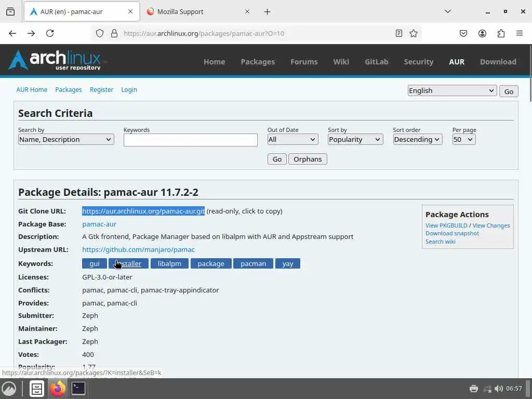
Task: Click the gui keyword tag
Action: (x=95, y=263)
